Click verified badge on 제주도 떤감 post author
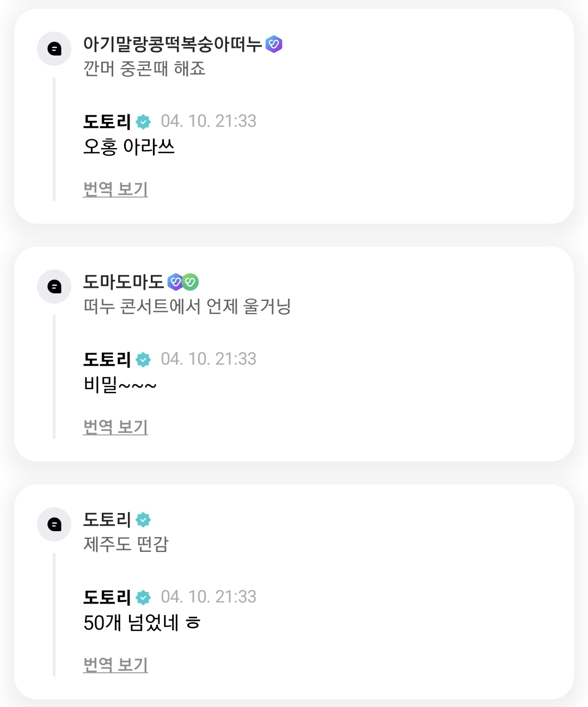 pos(143,520)
